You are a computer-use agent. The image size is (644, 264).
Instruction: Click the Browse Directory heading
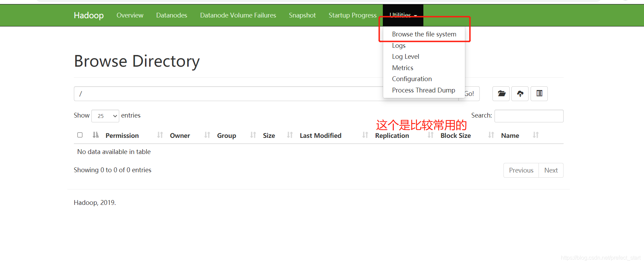tap(137, 61)
